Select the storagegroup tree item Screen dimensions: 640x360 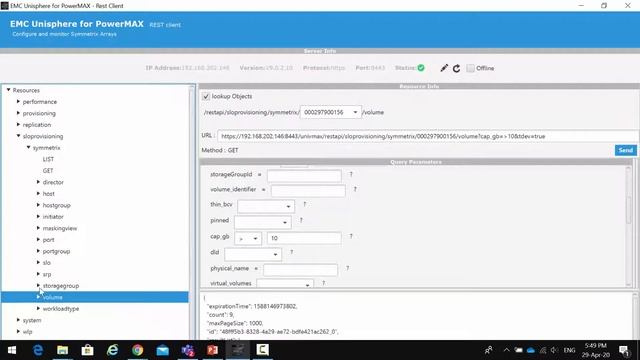pos(61,286)
